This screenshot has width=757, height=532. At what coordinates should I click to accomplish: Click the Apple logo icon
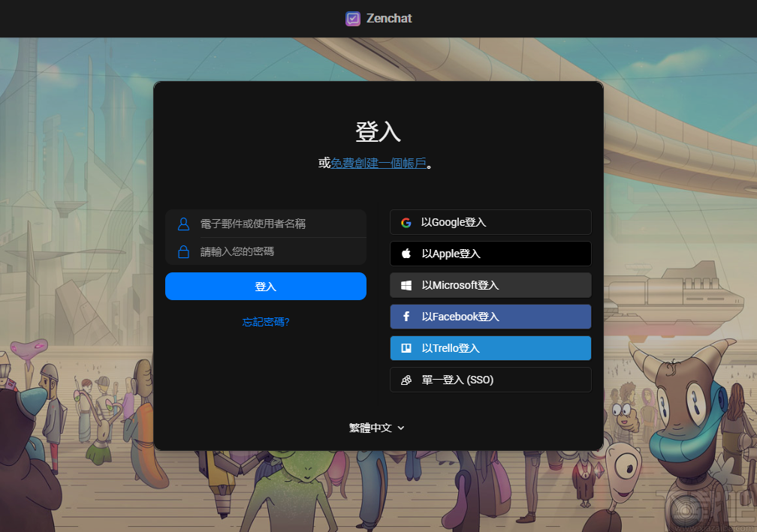click(x=406, y=253)
